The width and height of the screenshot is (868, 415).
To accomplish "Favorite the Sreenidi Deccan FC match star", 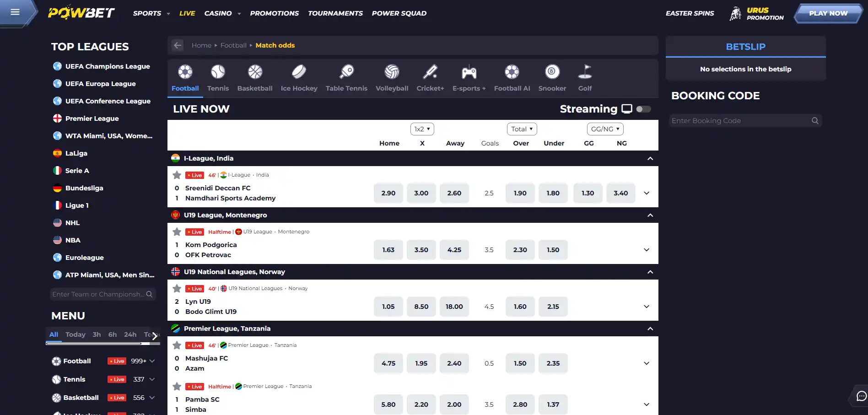I will 177,175.
